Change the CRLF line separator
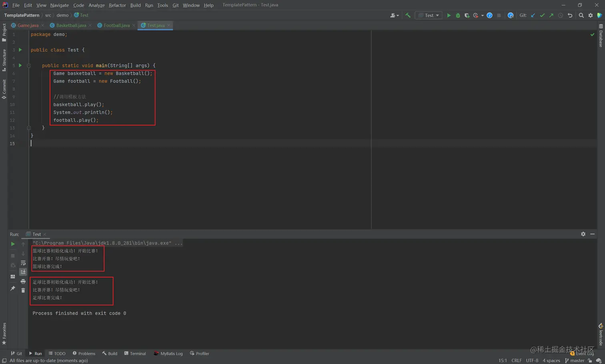This screenshot has width=605, height=364. (x=516, y=360)
